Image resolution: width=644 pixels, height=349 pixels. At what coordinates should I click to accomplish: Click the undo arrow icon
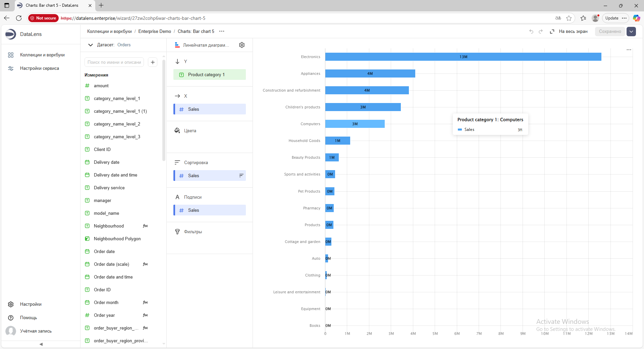[531, 32]
